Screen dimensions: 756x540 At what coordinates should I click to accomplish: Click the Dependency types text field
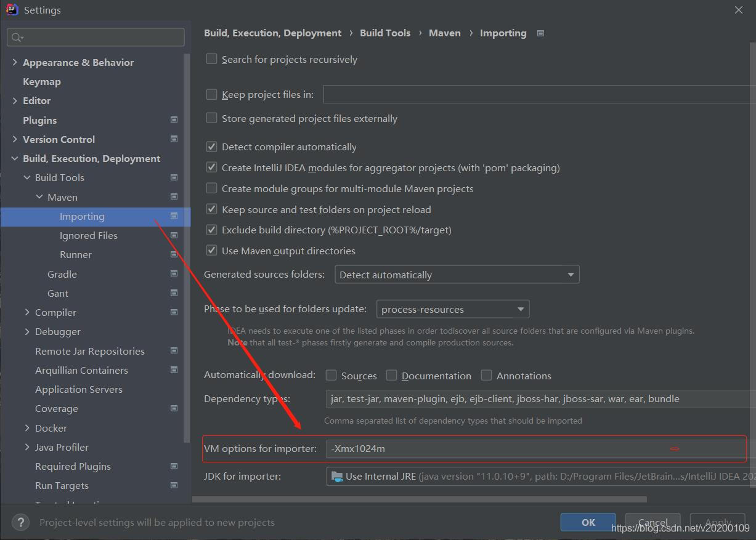[x=541, y=398]
